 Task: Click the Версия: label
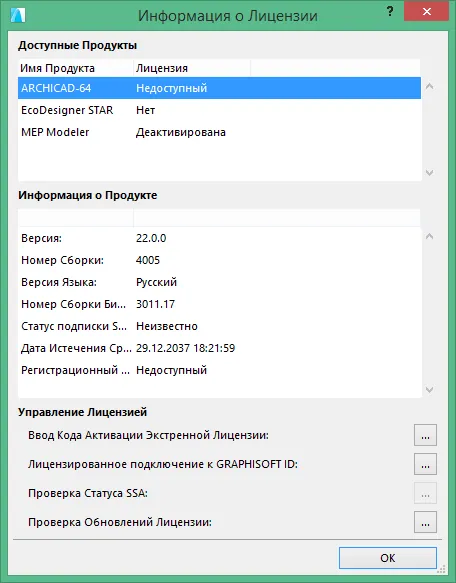point(41,238)
